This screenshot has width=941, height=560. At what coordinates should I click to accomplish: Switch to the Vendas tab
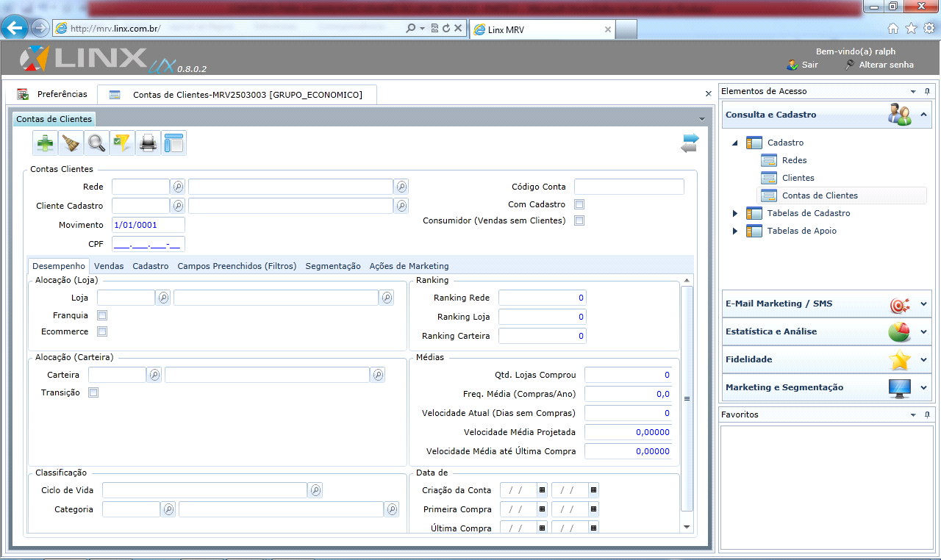coord(109,266)
